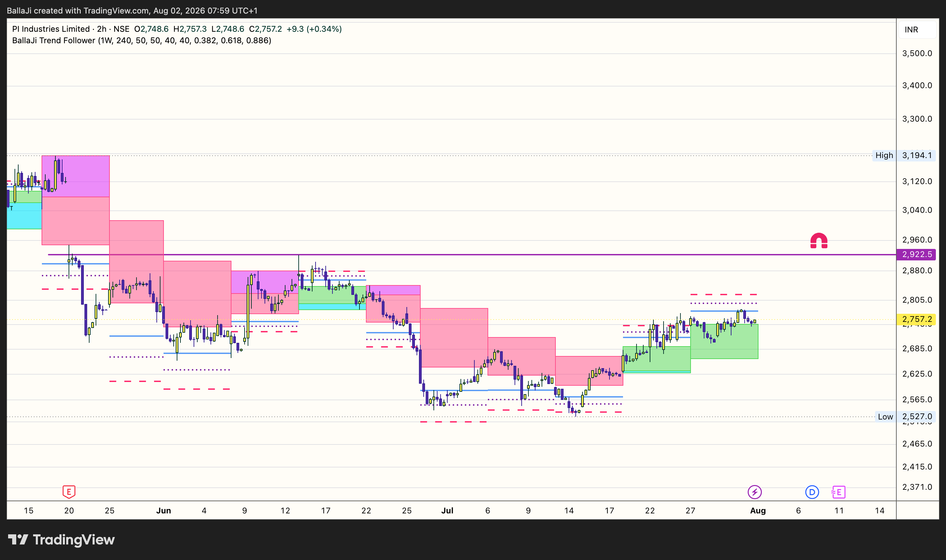Click the 2,685.0 price axis label

917,349
